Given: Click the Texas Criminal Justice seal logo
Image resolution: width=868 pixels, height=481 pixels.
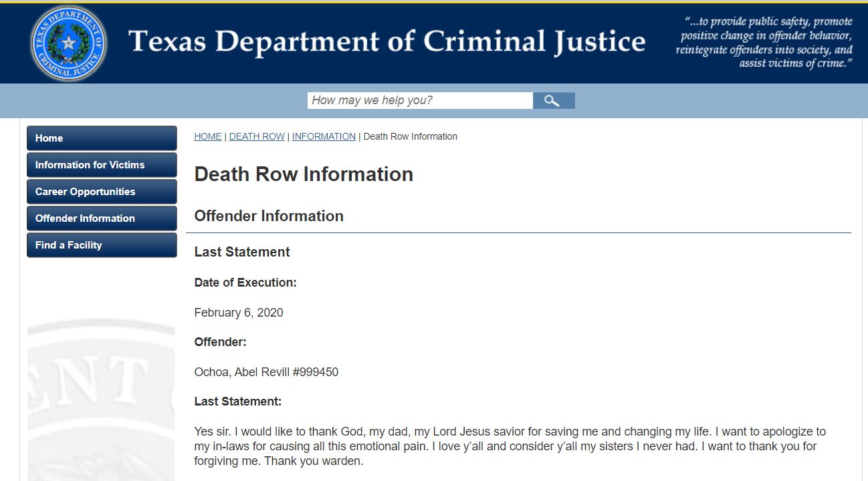Looking at the screenshot, I should click(68, 43).
